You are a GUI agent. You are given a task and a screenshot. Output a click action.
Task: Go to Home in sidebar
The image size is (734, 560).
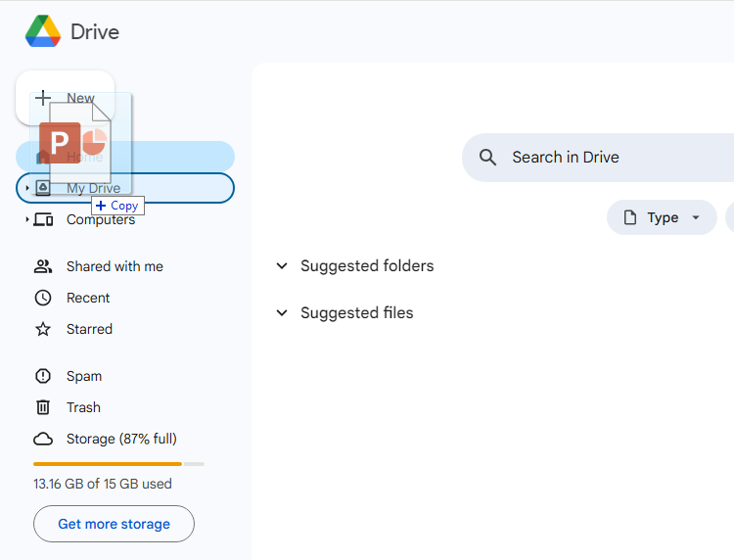[125, 157]
